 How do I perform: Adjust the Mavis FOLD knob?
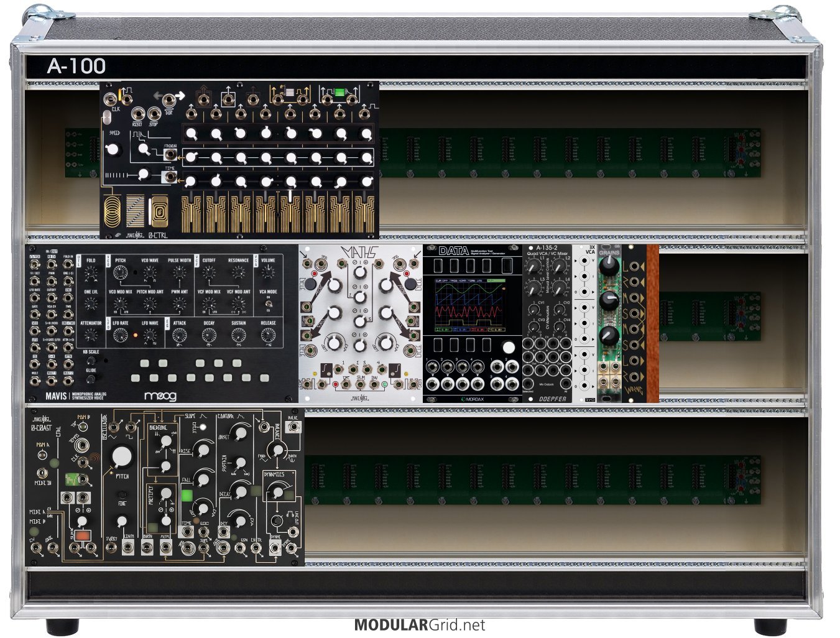pyautogui.click(x=91, y=272)
